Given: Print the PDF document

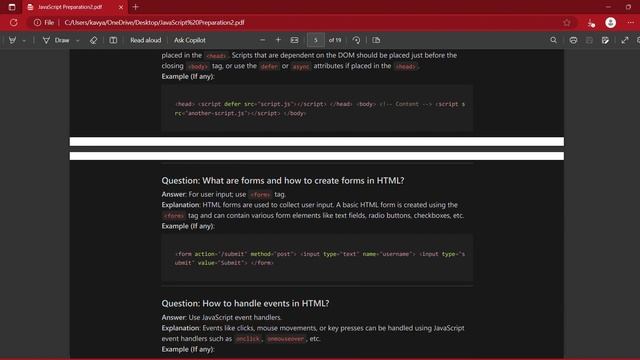Looking at the screenshot, I should click(x=573, y=40).
